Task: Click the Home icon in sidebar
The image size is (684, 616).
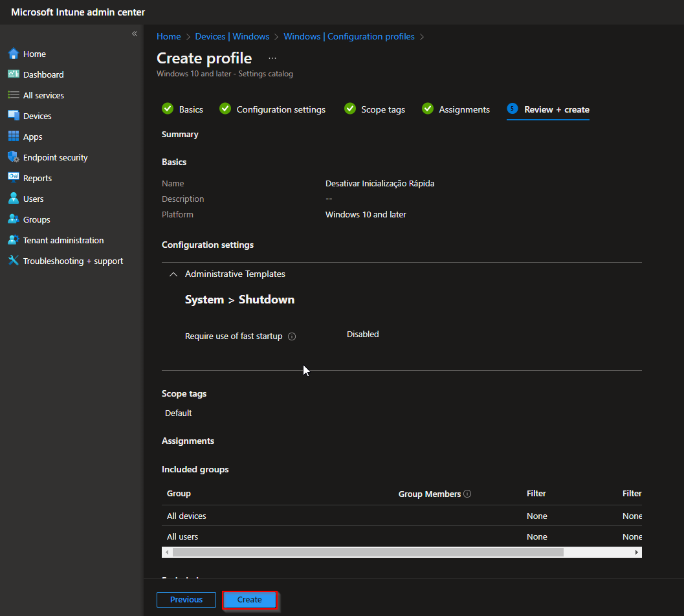Action: [14, 54]
